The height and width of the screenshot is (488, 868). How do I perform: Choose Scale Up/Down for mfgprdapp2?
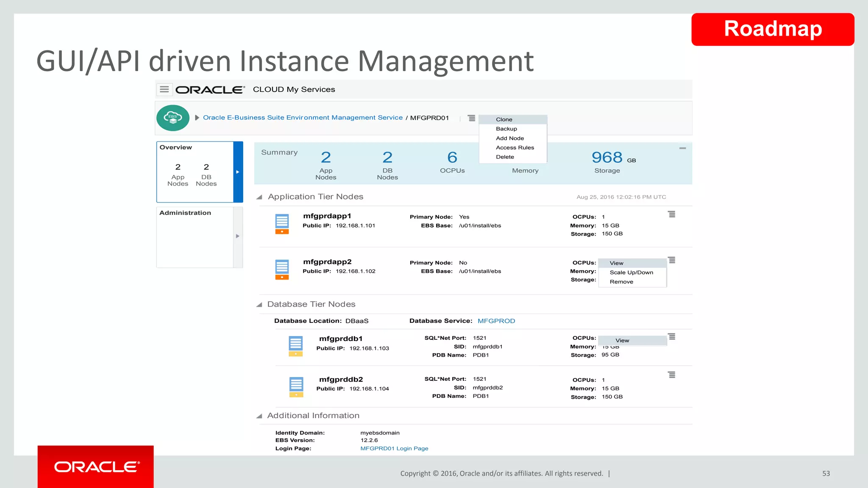point(632,272)
